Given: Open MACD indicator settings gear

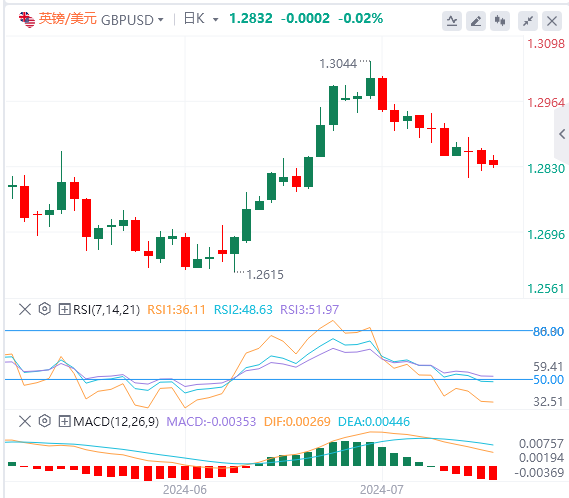Looking at the screenshot, I should tap(45, 421).
